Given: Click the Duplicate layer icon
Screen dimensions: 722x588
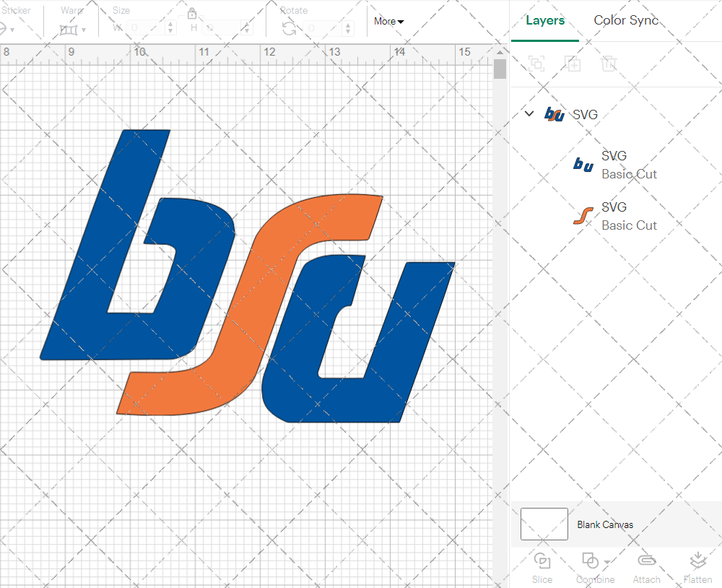Looking at the screenshot, I should click(x=573, y=64).
